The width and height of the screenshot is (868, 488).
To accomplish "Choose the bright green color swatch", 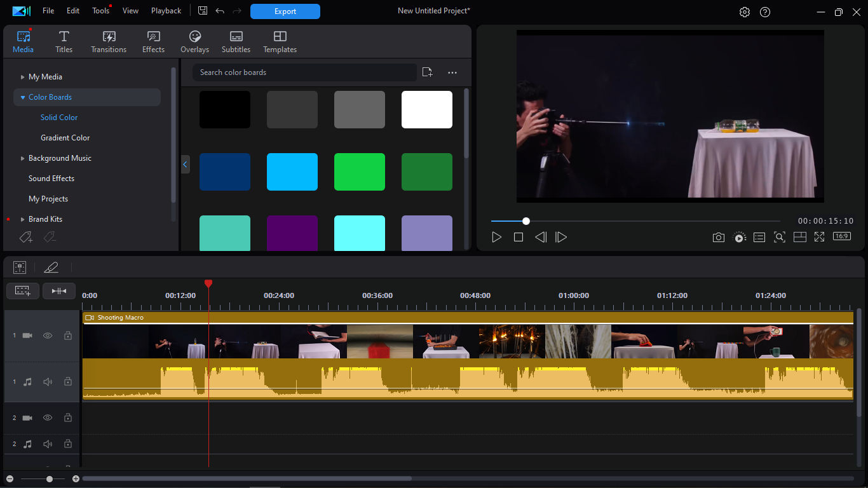I will 360,172.
